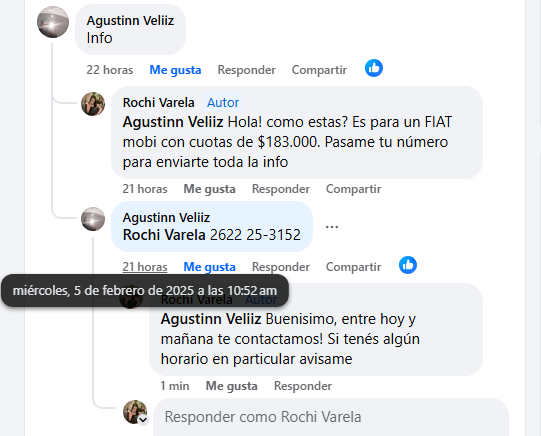The height and width of the screenshot is (436, 541).
Task: Click Compartir under the Info comment
Action: 319,70
